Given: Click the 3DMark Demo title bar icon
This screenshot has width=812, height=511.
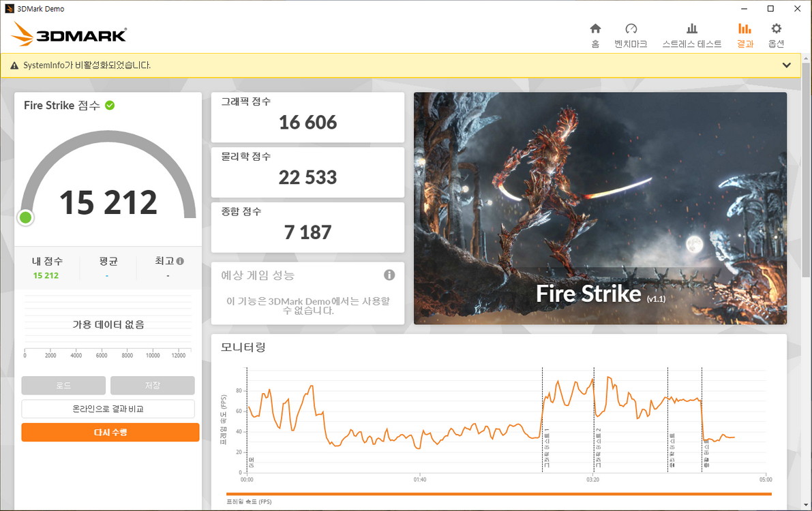Looking at the screenshot, I should 10,9.
